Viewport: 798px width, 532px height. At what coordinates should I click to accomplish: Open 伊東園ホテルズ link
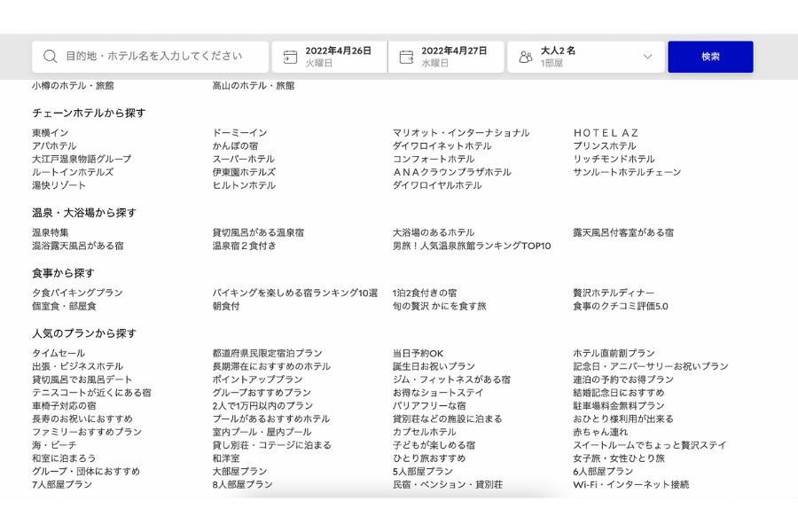(244, 172)
